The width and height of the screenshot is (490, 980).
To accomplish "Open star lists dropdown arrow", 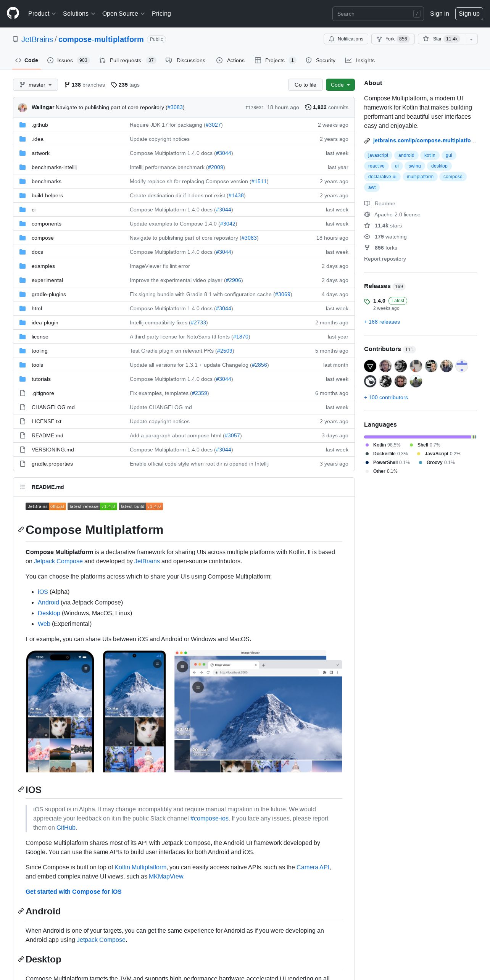I will point(471,39).
